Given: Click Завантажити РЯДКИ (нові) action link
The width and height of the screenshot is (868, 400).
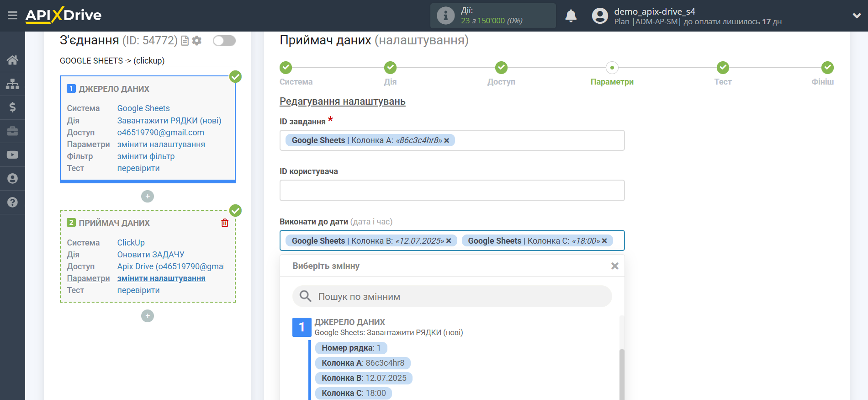Looking at the screenshot, I should (169, 121).
